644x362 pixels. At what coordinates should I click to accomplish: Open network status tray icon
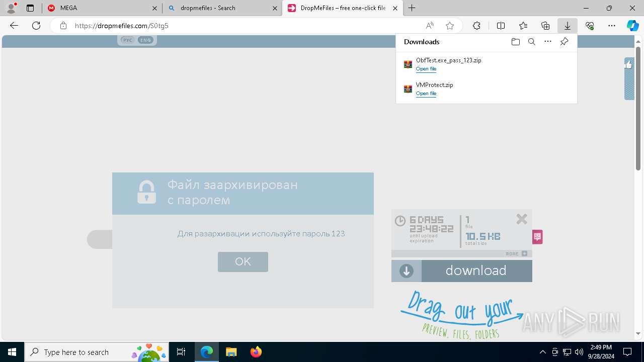click(567, 352)
